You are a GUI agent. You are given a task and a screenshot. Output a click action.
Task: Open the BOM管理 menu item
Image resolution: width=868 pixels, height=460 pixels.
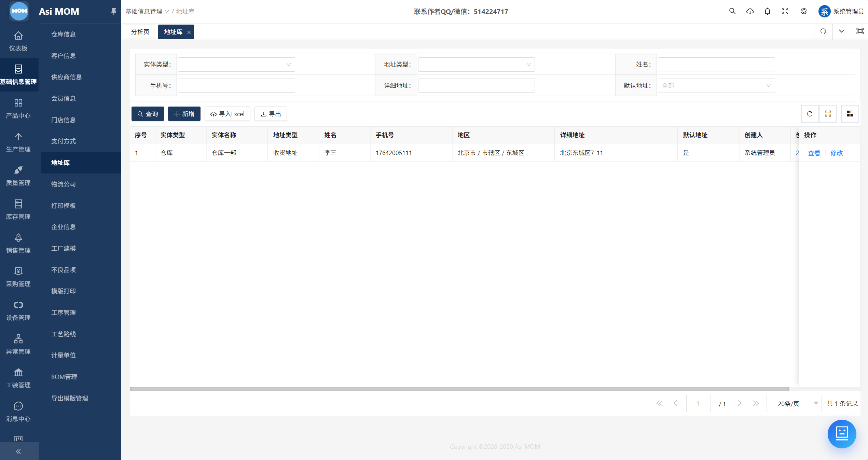[x=64, y=377]
